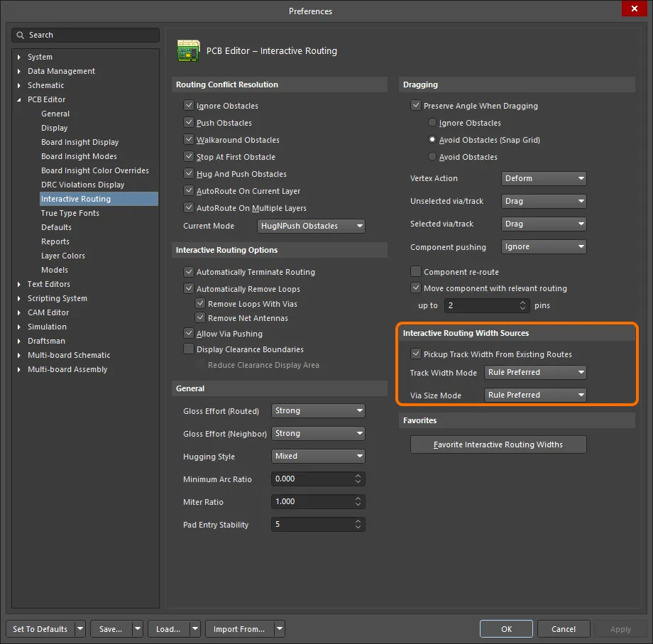Collapse the PCB Editor tree node
653x644 pixels.
[x=18, y=99]
